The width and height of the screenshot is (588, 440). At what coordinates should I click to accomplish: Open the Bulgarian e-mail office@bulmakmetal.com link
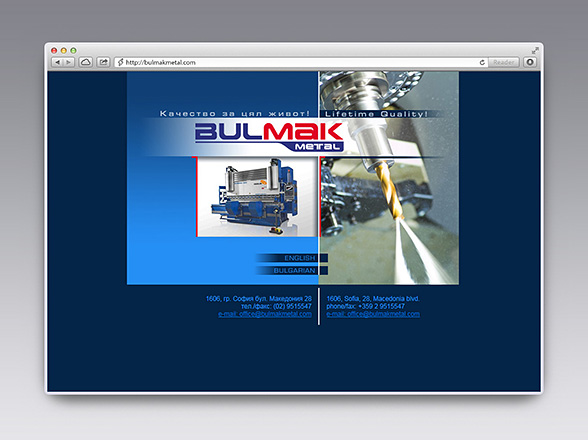(x=265, y=314)
